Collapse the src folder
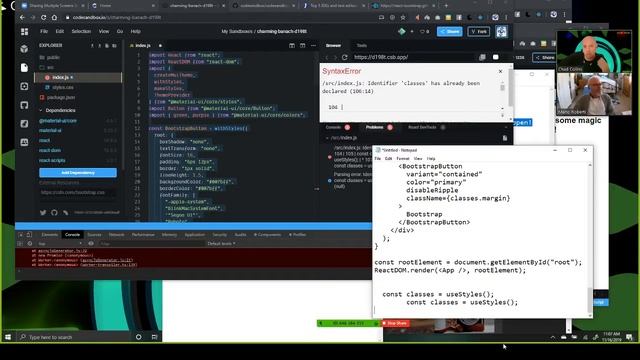The image size is (640, 360). [x=47, y=67]
